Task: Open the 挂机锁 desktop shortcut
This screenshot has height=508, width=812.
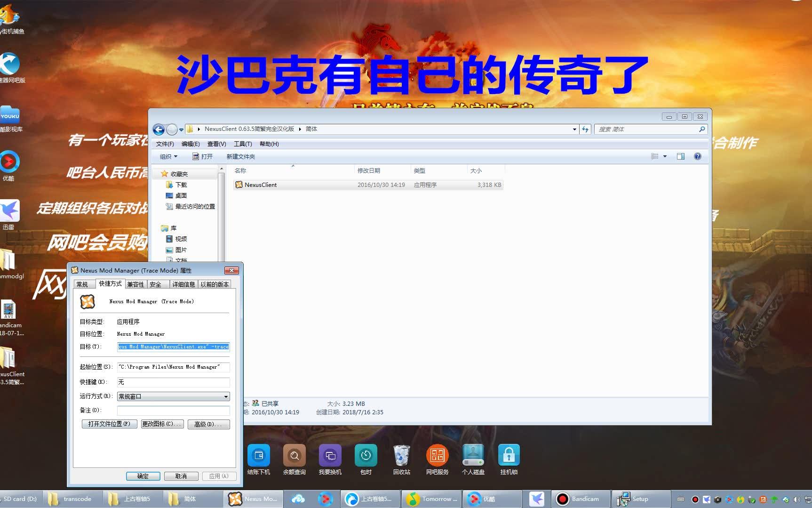Action: [509, 459]
